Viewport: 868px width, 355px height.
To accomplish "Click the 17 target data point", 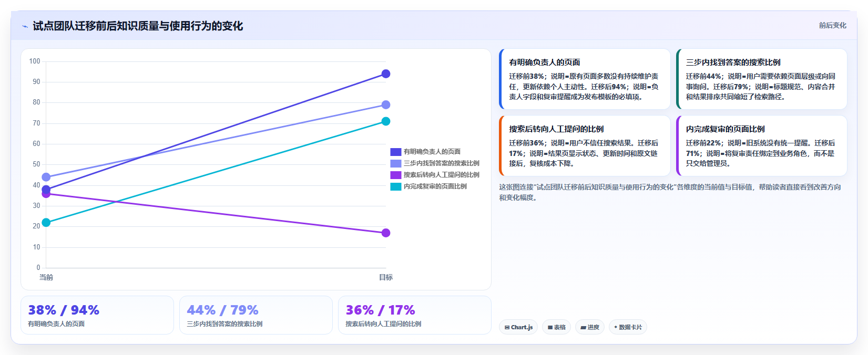I will click(x=386, y=233).
